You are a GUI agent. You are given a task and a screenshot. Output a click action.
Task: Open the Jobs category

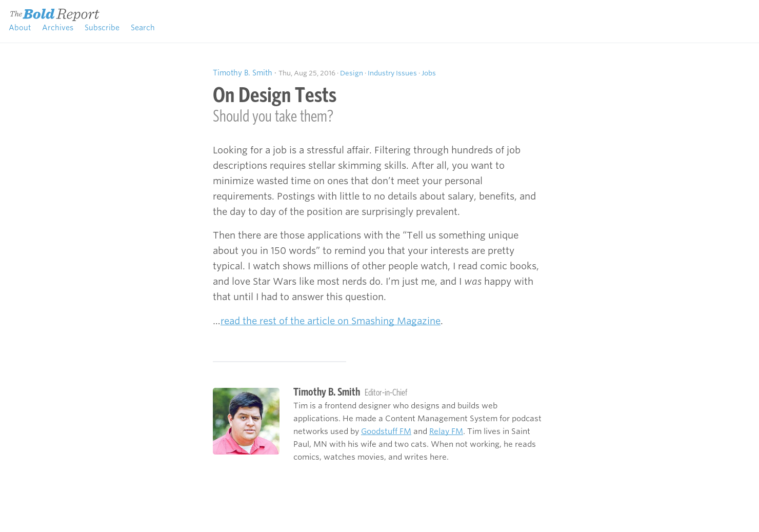[x=428, y=73]
